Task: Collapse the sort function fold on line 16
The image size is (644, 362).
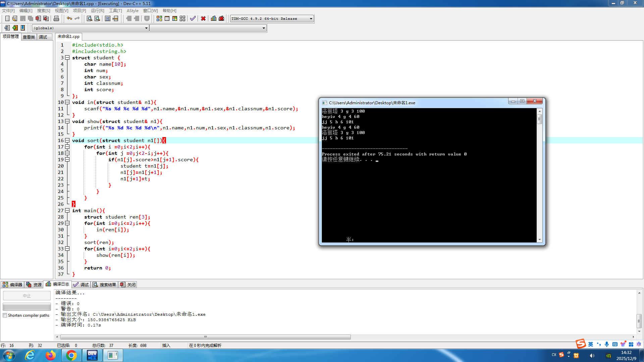Action: click(x=67, y=140)
